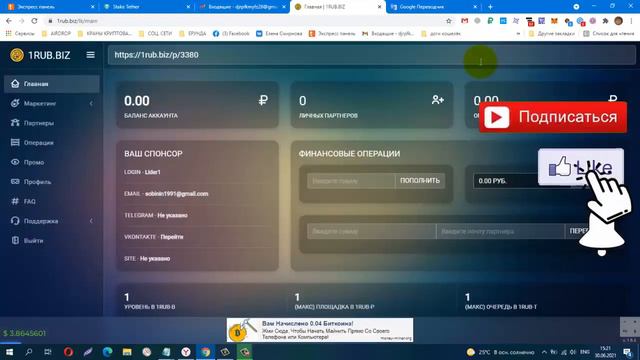Click the 1RUB.BIZ coin logo
Viewport: 640px width, 360px height.
pos(17,55)
